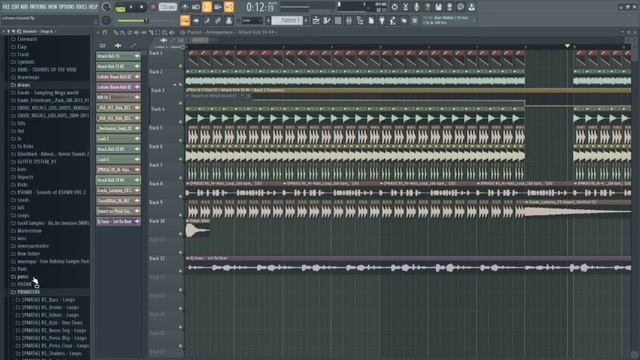Open the EDIT menu

[16, 7]
